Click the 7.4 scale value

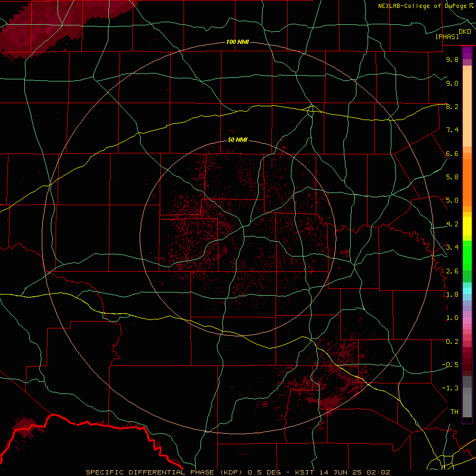point(452,130)
